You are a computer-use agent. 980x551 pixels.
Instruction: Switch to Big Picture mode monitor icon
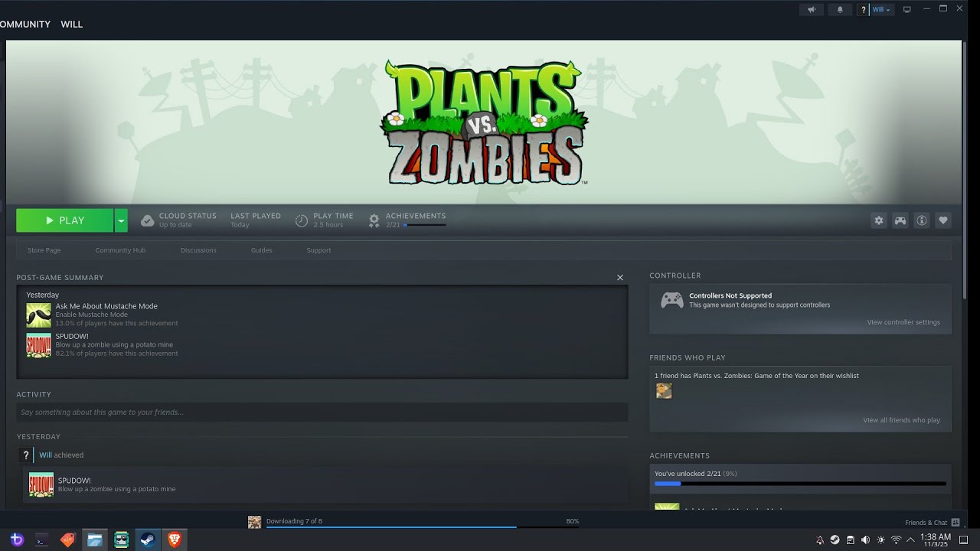coord(907,9)
